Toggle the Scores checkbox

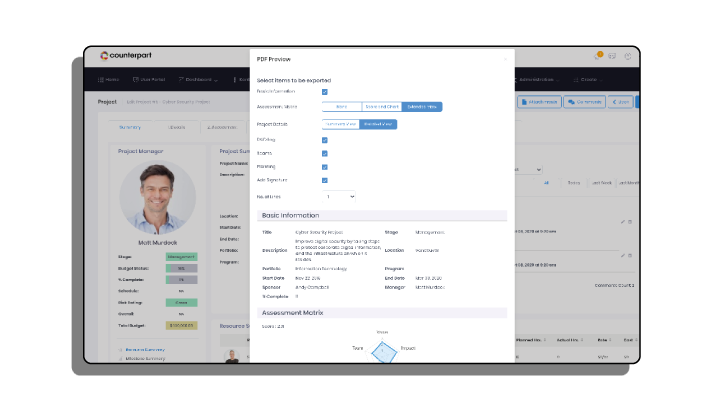point(325,153)
